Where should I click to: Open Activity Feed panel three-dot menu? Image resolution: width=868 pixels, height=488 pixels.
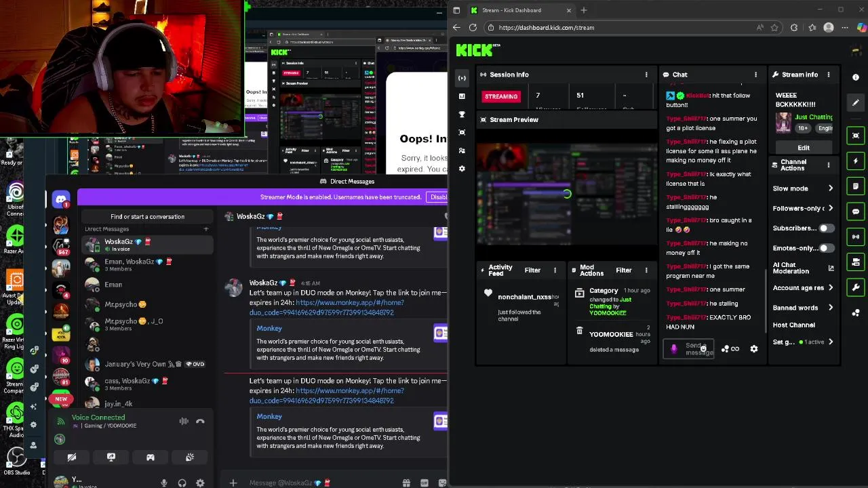(555, 270)
